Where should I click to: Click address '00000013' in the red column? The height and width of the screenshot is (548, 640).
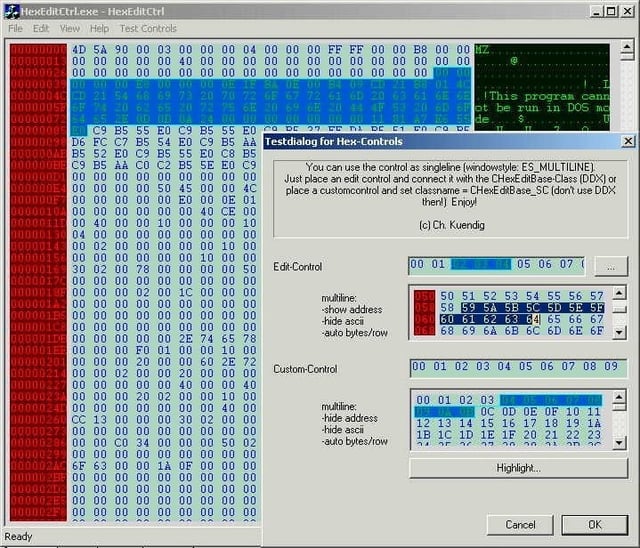[38, 61]
